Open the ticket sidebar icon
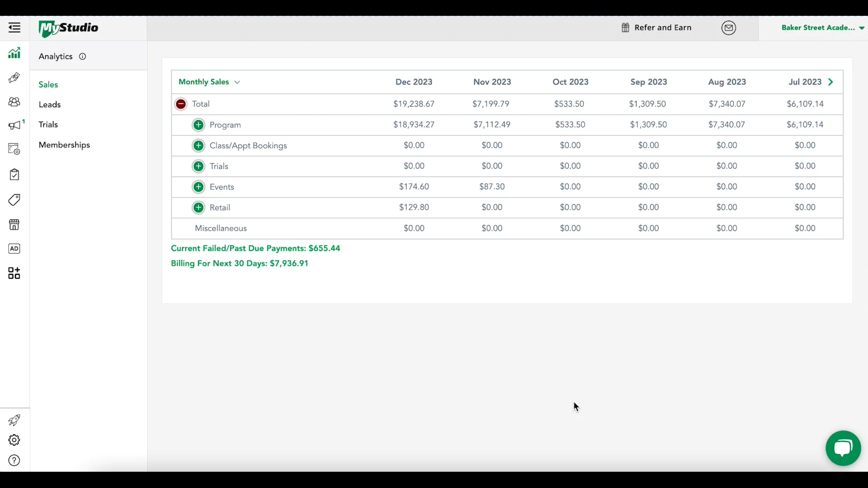The width and height of the screenshot is (868, 488). 14,78
